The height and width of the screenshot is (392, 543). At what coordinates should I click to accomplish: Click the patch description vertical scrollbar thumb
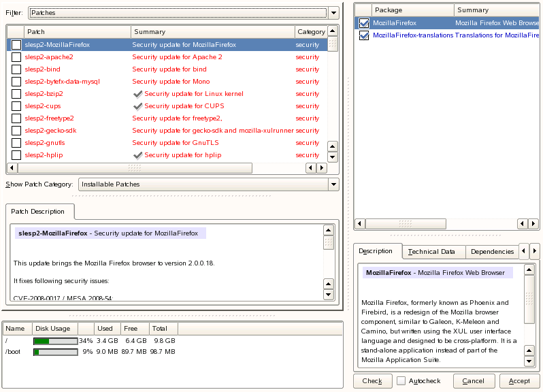click(328, 242)
